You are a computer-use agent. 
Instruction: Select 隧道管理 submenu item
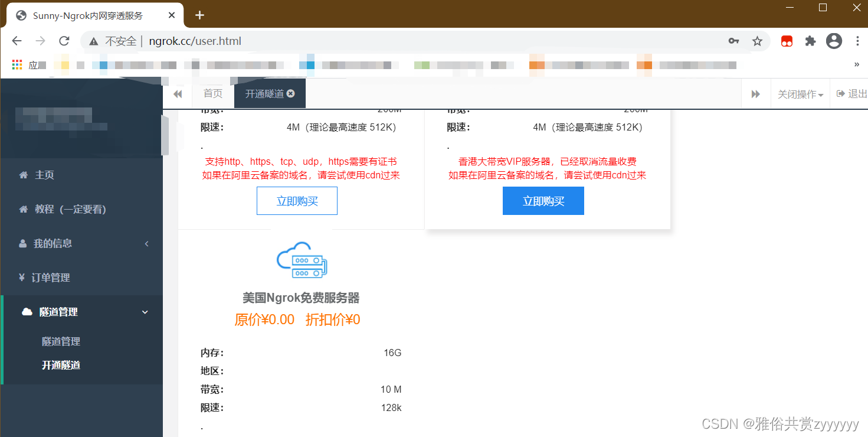(x=61, y=341)
